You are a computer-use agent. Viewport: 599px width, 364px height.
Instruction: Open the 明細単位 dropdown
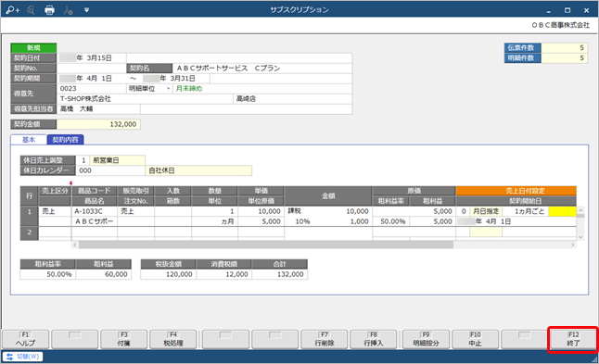coord(168,89)
